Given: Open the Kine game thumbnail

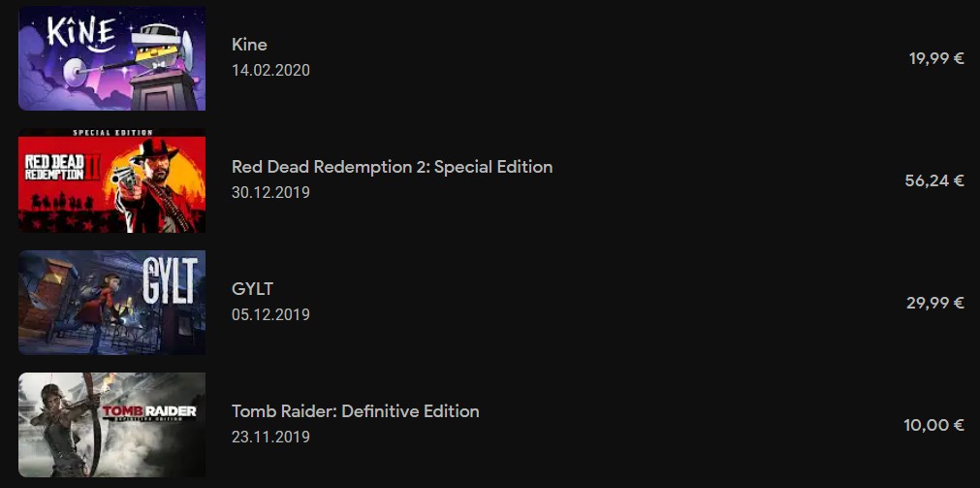Looking at the screenshot, I should point(111,57).
